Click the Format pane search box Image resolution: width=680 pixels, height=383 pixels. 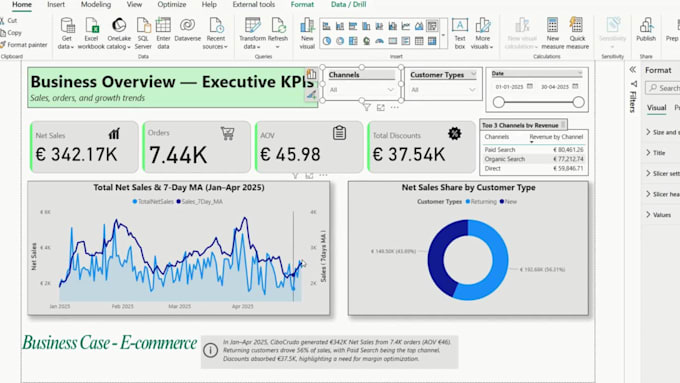point(663,88)
